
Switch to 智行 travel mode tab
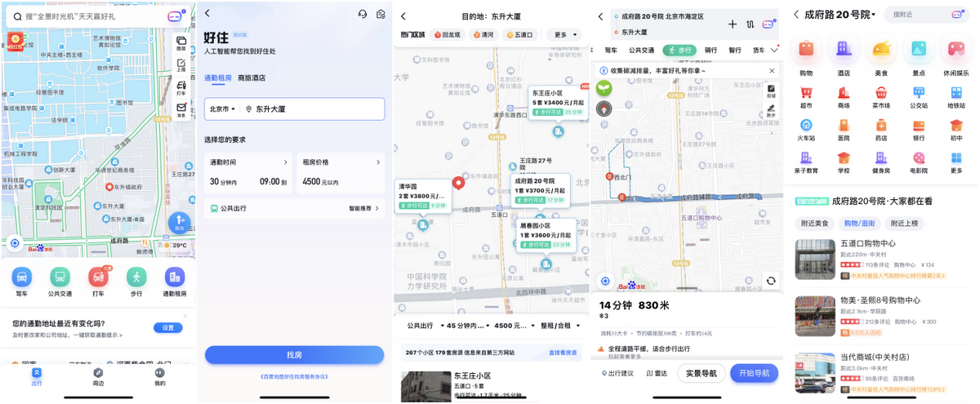[x=735, y=50]
